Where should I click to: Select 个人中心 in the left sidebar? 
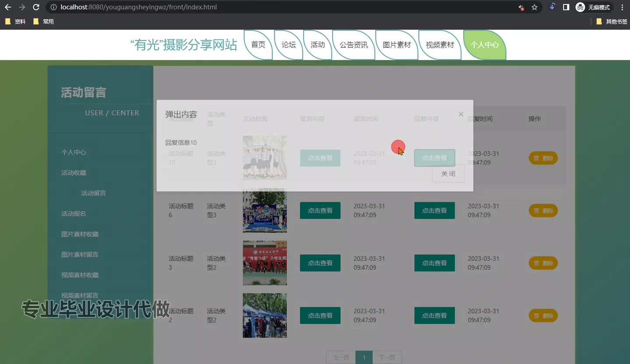pos(73,152)
